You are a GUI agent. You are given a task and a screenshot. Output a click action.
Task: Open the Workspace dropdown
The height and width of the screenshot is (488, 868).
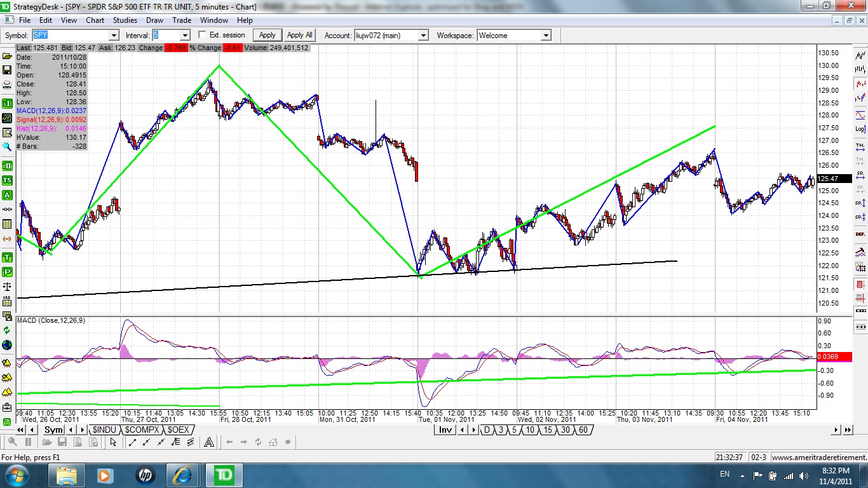click(546, 36)
